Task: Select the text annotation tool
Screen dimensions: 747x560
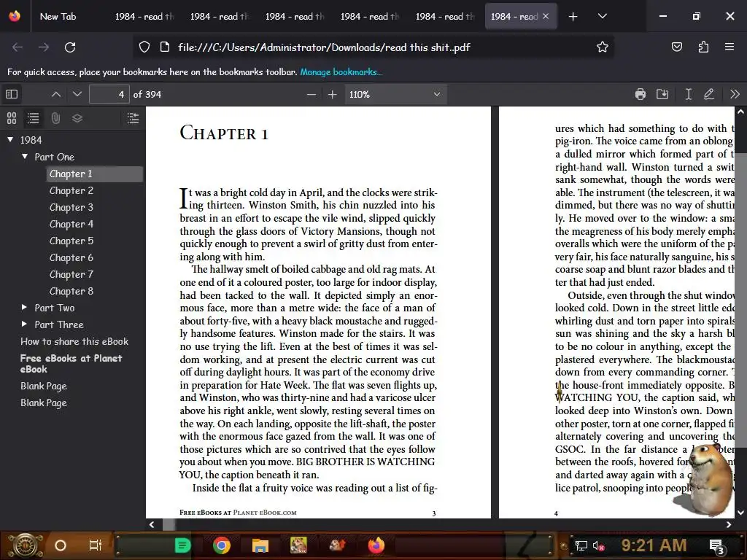Action: point(688,94)
